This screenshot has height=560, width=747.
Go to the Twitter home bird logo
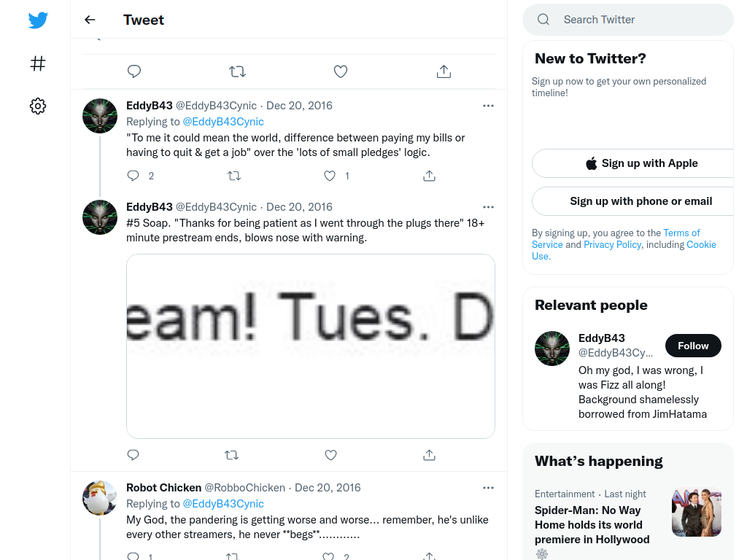tap(38, 20)
